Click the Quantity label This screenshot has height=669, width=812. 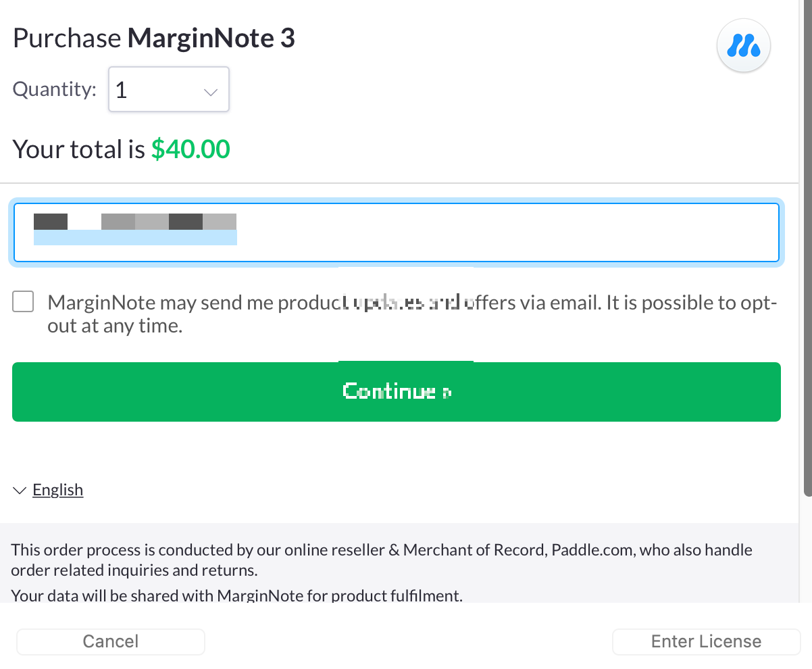55,89
